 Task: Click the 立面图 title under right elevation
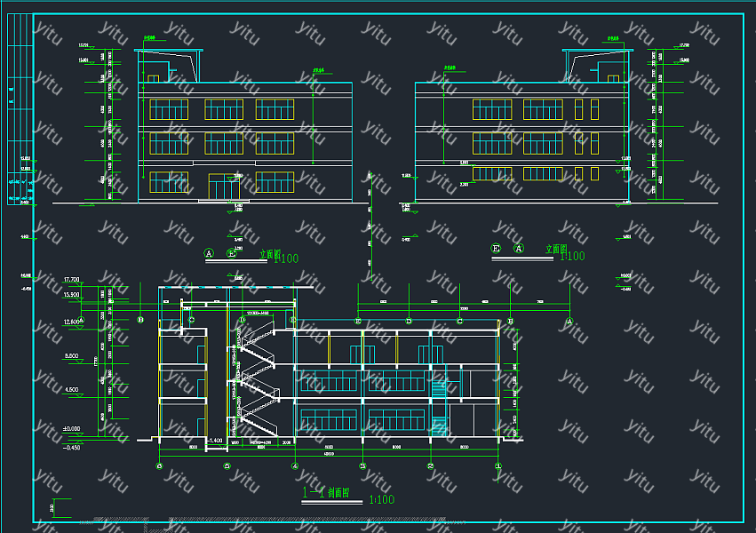pos(555,251)
